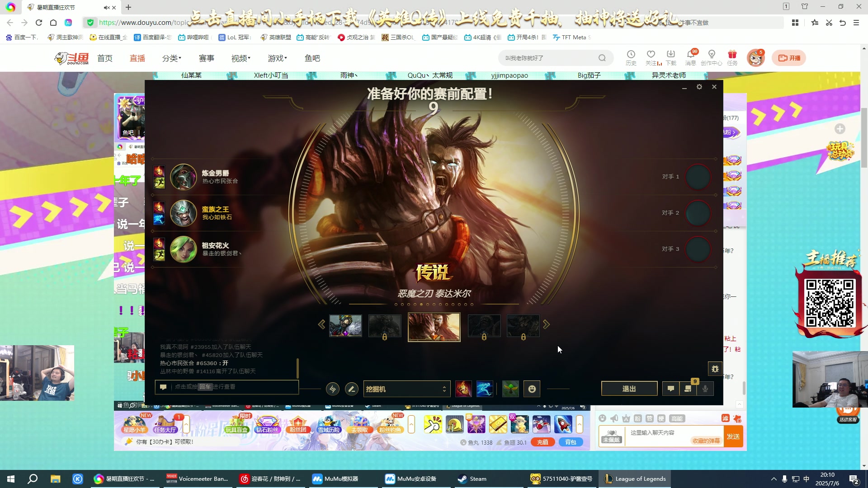This screenshot has width=868, height=488.
Task: Open the emote selection smiley icon
Action: 532,389
